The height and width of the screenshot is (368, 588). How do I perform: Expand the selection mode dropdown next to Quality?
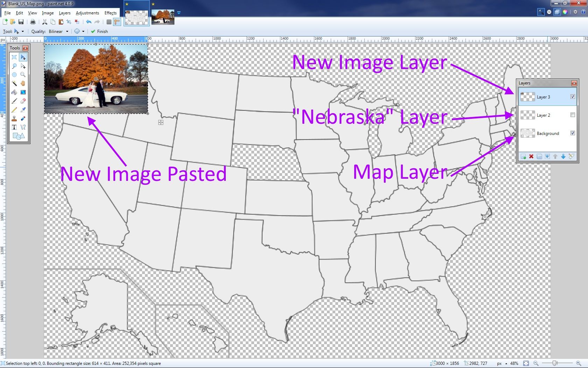(83, 31)
